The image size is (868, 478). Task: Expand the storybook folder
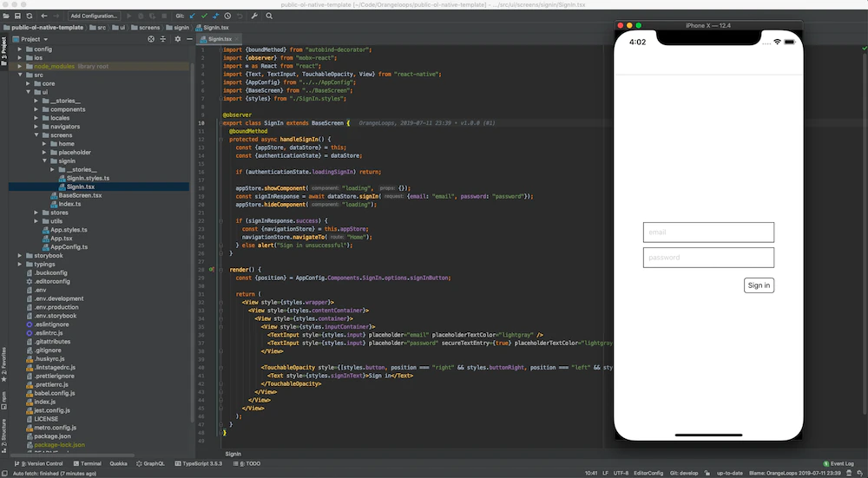pos(20,256)
